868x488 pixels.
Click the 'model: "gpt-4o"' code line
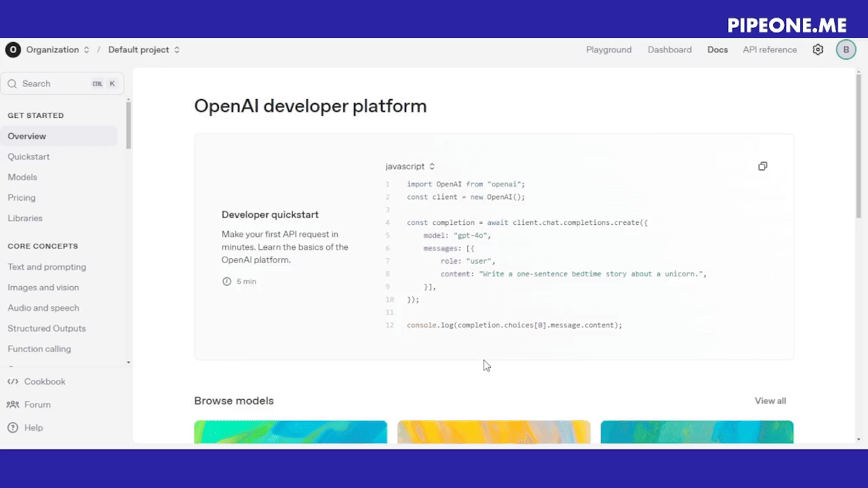click(x=457, y=235)
